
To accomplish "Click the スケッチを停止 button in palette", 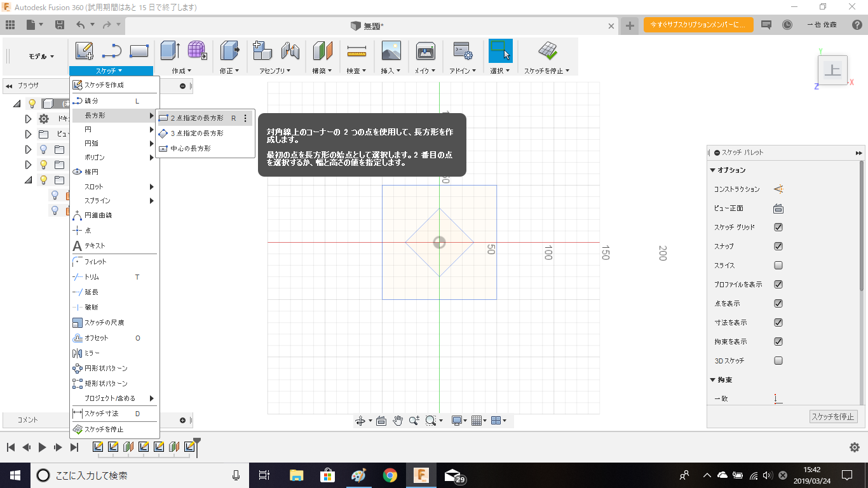I will pyautogui.click(x=834, y=417).
